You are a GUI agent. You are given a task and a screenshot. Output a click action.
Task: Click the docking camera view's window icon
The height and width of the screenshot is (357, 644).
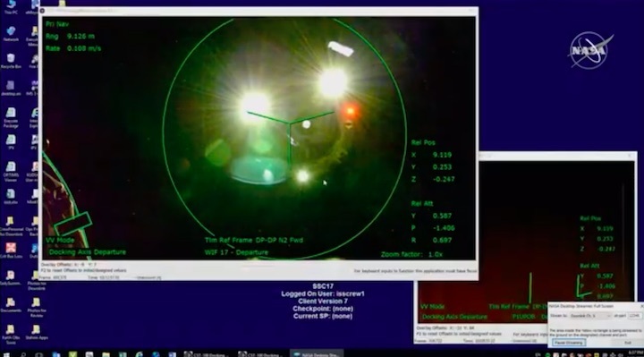click(x=43, y=11)
